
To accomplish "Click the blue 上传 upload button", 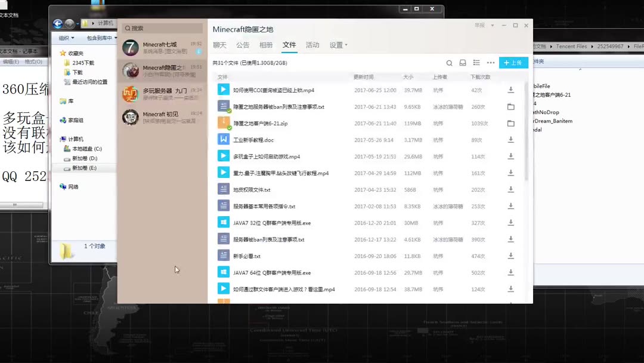I will click(513, 63).
